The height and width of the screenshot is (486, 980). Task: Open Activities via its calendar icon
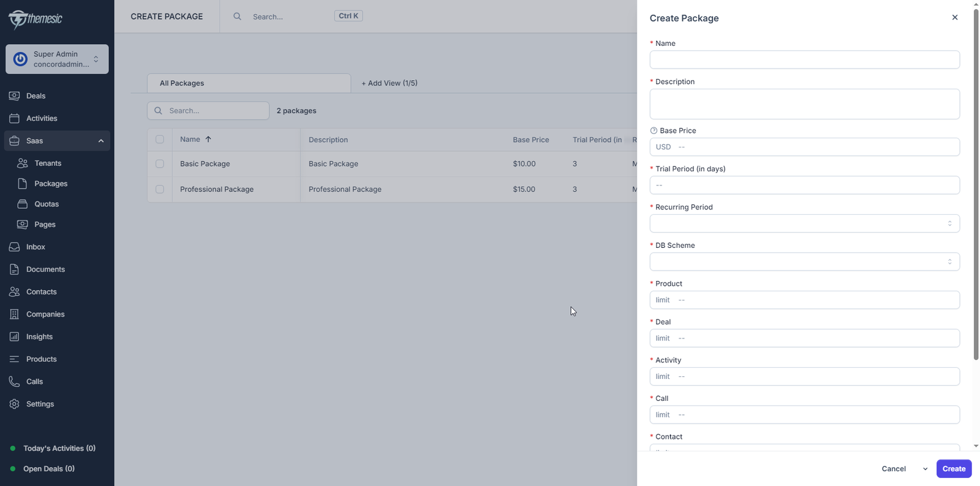[x=14, y=118]
